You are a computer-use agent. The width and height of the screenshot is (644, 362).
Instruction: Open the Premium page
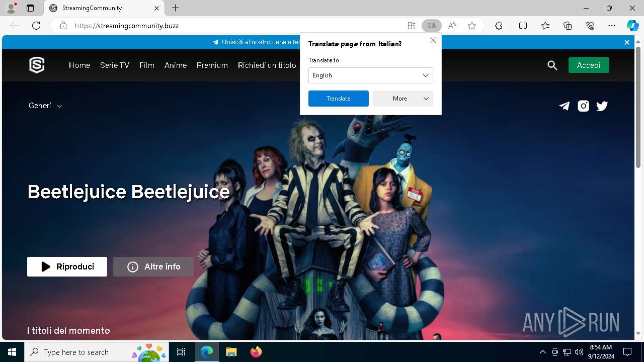pos(212,65)
